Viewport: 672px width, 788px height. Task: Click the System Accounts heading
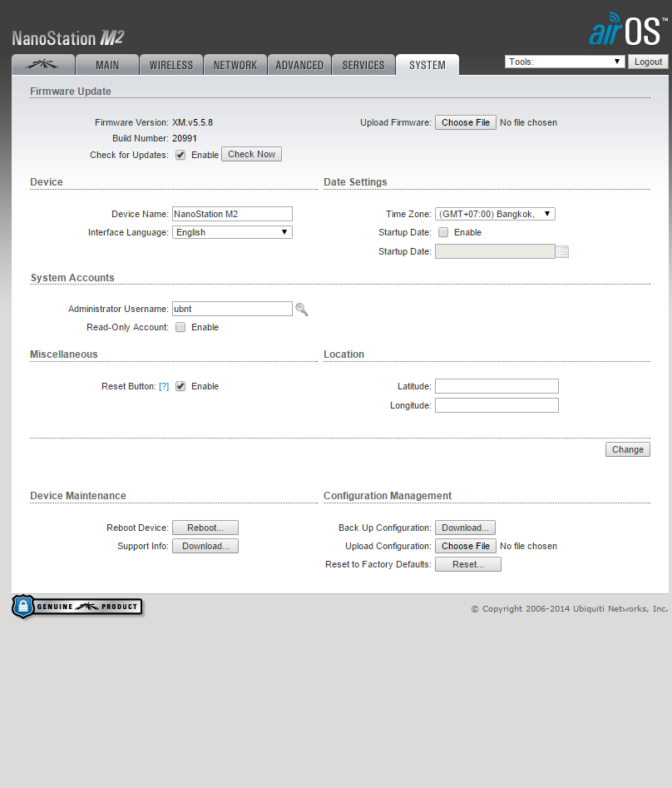[x=72, y=277]
